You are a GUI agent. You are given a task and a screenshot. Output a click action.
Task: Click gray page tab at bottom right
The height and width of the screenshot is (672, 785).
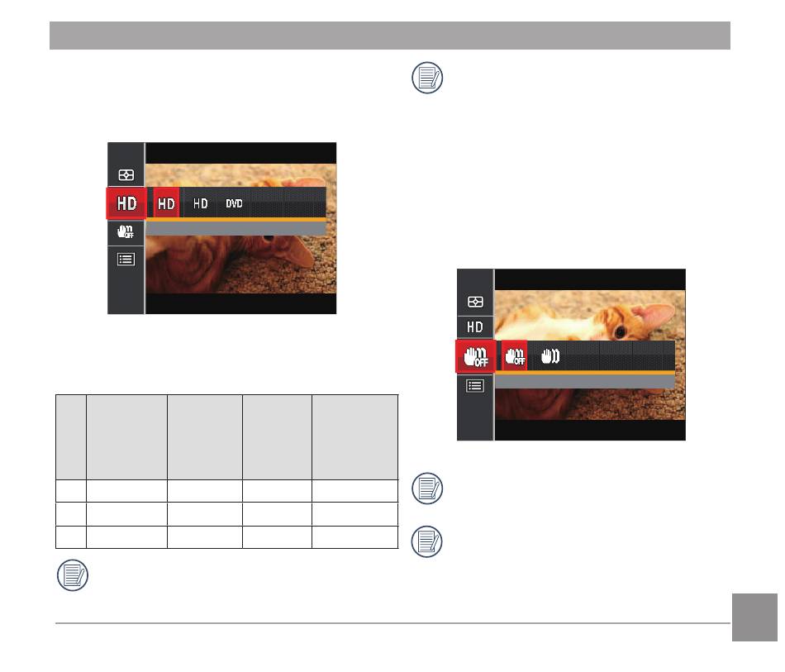point(754,617)
